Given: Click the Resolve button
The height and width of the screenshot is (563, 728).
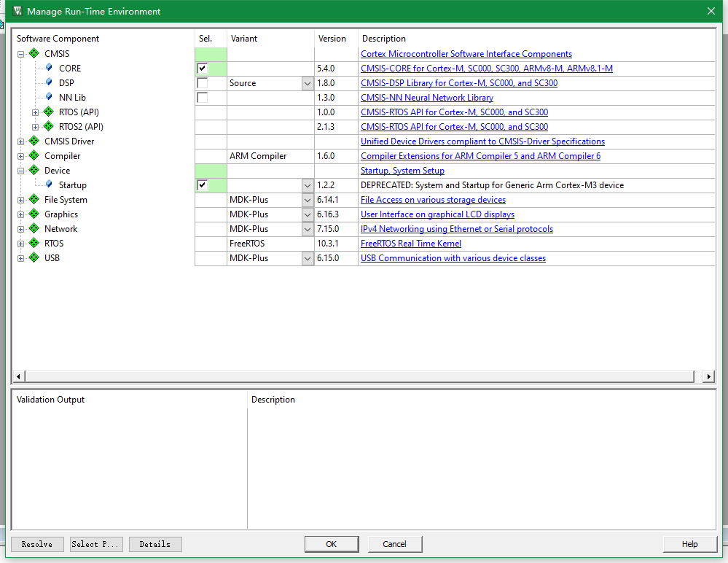Looking at the screenshot, I should pos(37,544).
